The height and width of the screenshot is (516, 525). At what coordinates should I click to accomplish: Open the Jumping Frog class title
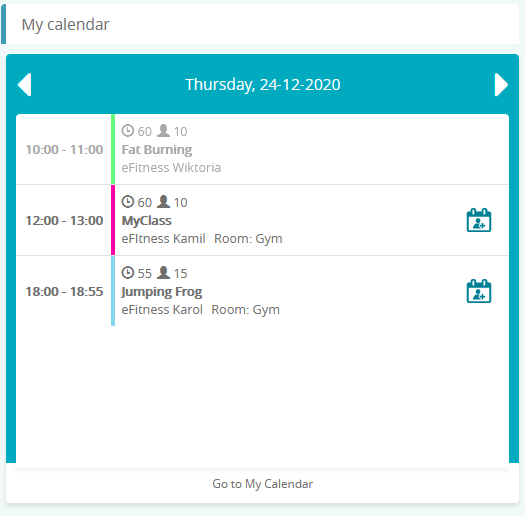pyautogui.click(x=162, y=292)
